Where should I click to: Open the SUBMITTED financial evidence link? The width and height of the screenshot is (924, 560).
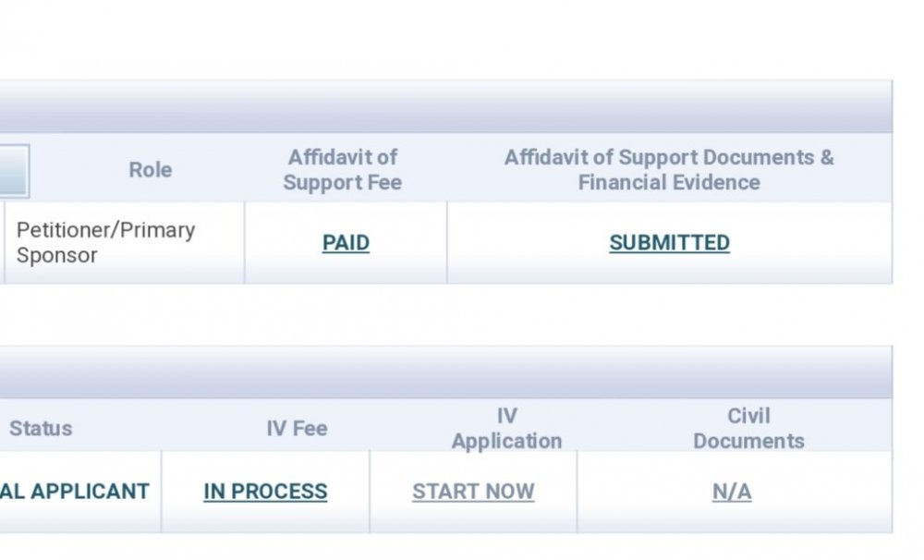click(669, 243)
